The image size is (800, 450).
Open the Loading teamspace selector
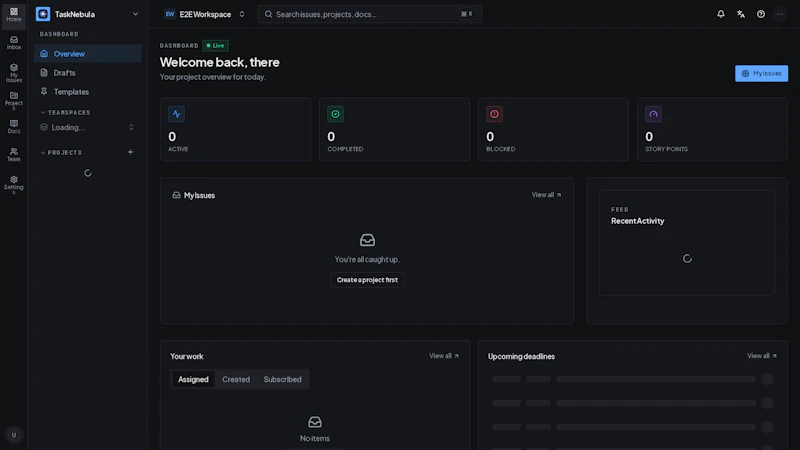(x=88, y=127)
